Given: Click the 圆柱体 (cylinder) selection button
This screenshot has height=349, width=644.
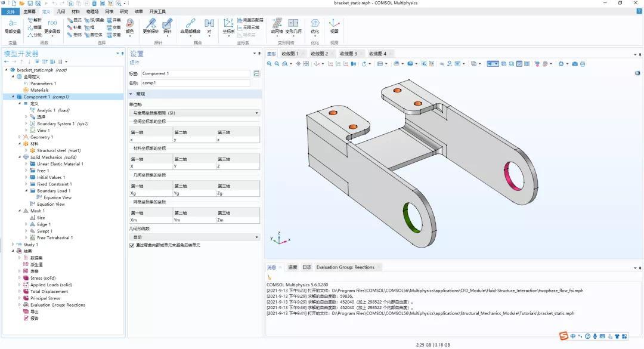Looking at the screenshot, I should point(94,35).
